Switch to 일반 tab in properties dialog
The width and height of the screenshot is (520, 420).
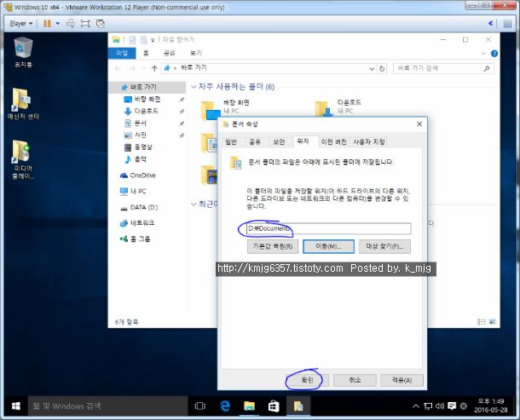click(231, 142)
